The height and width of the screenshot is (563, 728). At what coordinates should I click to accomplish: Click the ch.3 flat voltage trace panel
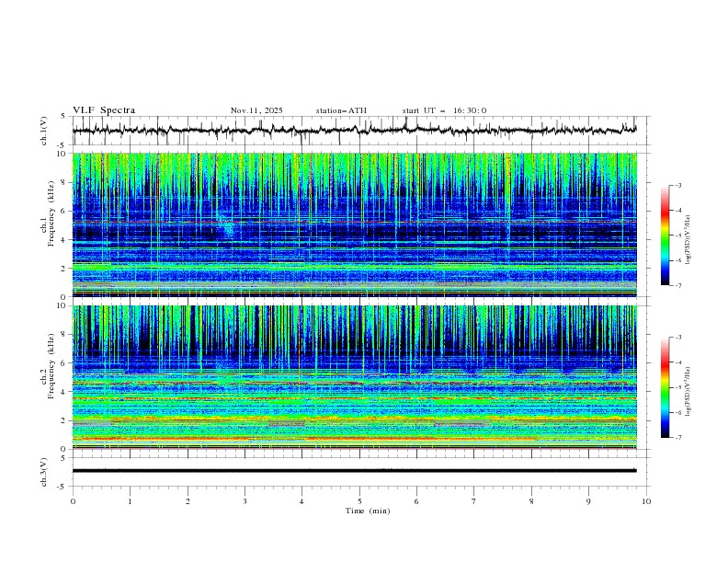[360, 472]
